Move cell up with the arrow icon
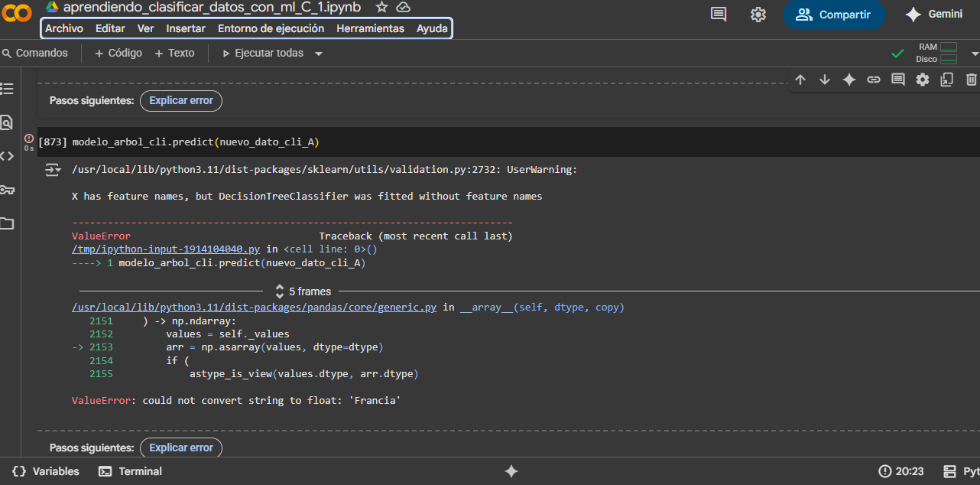Image resolution: width=980 pixels, height=485 pixels. click(800, 80)
